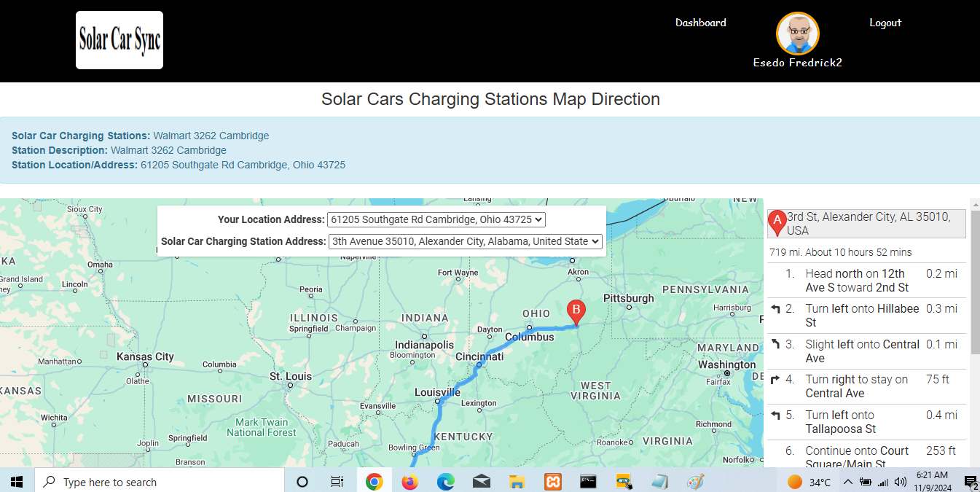Open the Windows Start menu
Screen dimensions: 980x492
point(16,482)
